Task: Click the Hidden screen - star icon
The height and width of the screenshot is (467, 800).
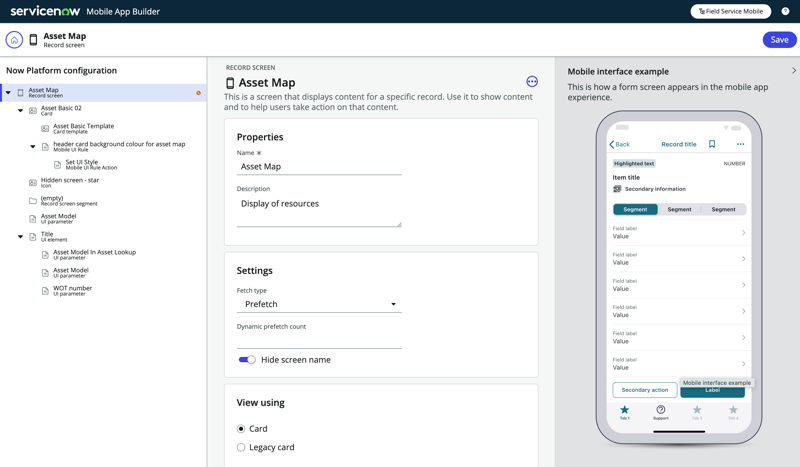Action: coord(33,183)
